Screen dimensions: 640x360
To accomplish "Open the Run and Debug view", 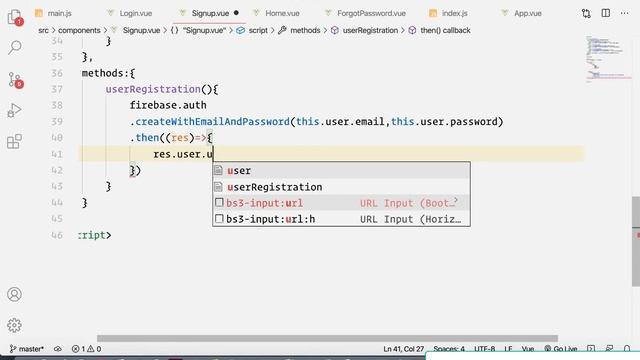I will click(x=14, y=111).
